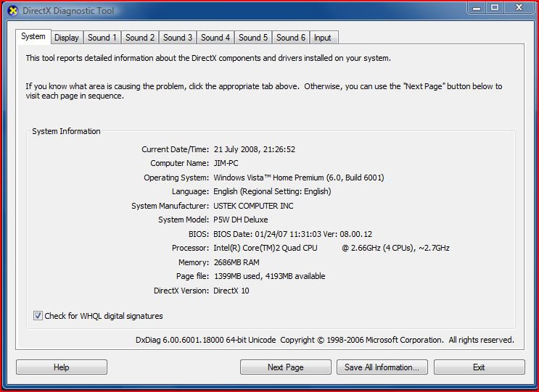This screenshot has height=392, width=539.
Task: Click the Operating System label
Action: [176, 178]
